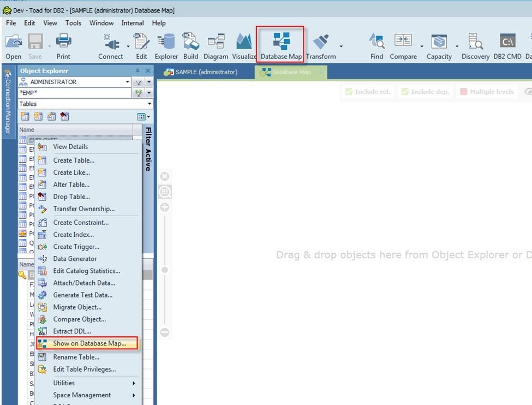Open the Edit menu
Viewport: 532px width, 405px height.
point(29,23)
